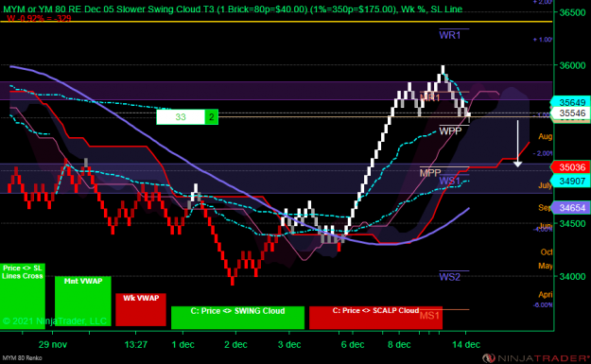Image resolution: width=591 pixels, height=364 pixels.
Task: Select the MS1 pivot label
Action: click(429, 316)
